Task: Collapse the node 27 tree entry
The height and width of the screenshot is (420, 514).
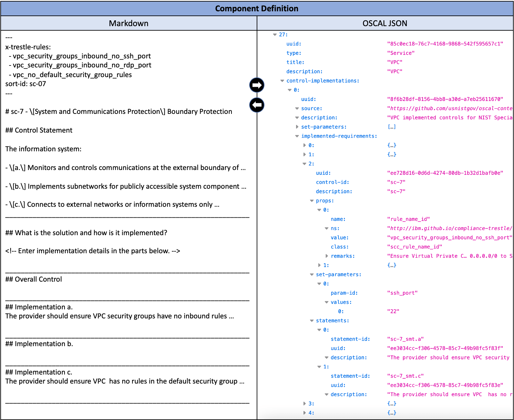Action: click(275, 35)
